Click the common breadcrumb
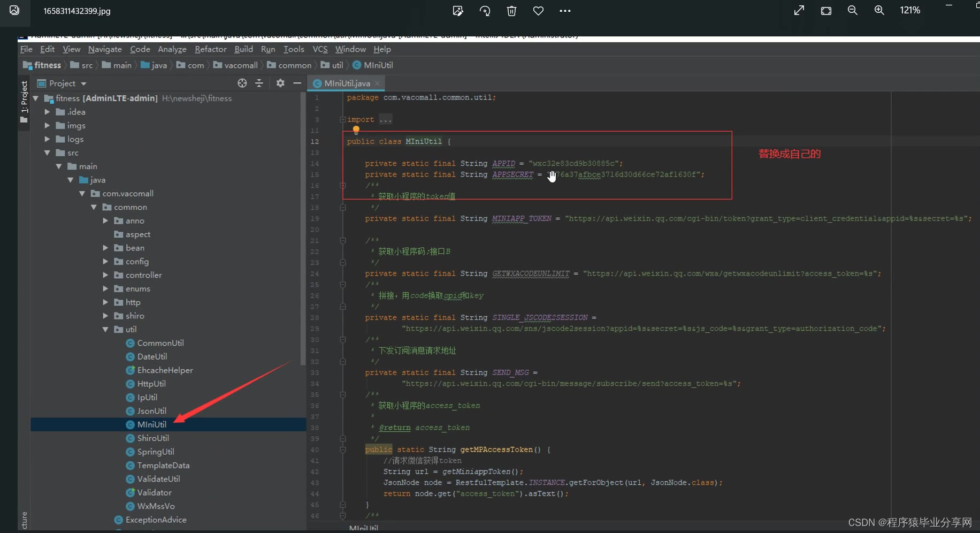The image size is (980, 533). [289, 65]
